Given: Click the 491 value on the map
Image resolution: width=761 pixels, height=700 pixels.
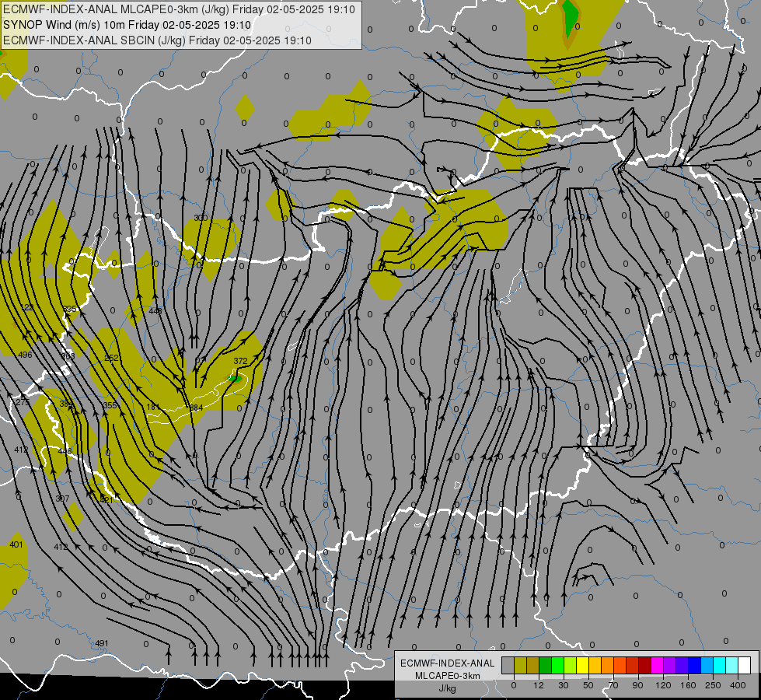Looking at the screenshot, I should pos(101,643).
